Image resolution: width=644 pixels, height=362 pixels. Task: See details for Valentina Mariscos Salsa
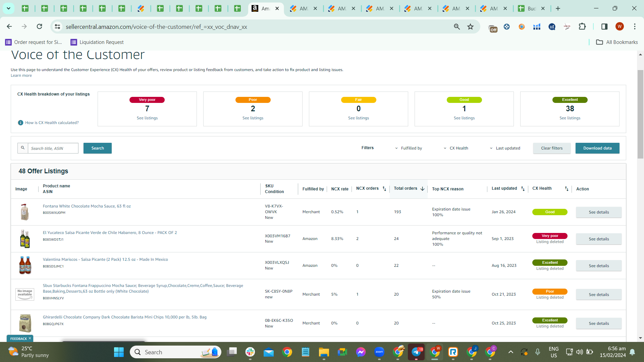[x=599, y=266]
